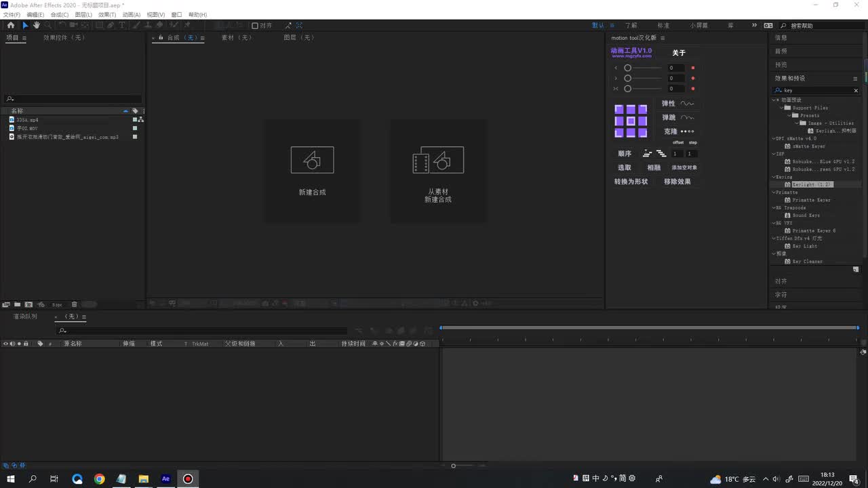Screen dimensions: 868x488
Task: Select the Key Cleaner effect
Action: click(808, 262)
